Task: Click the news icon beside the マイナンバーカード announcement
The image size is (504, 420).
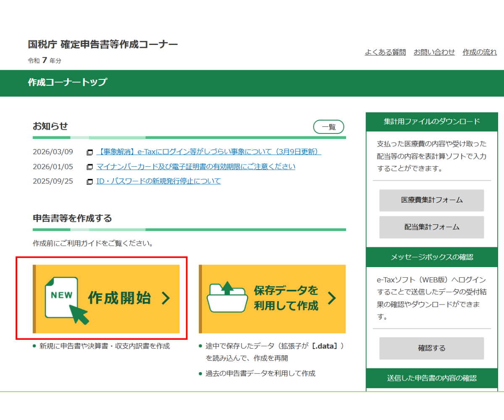Action: 90,166
